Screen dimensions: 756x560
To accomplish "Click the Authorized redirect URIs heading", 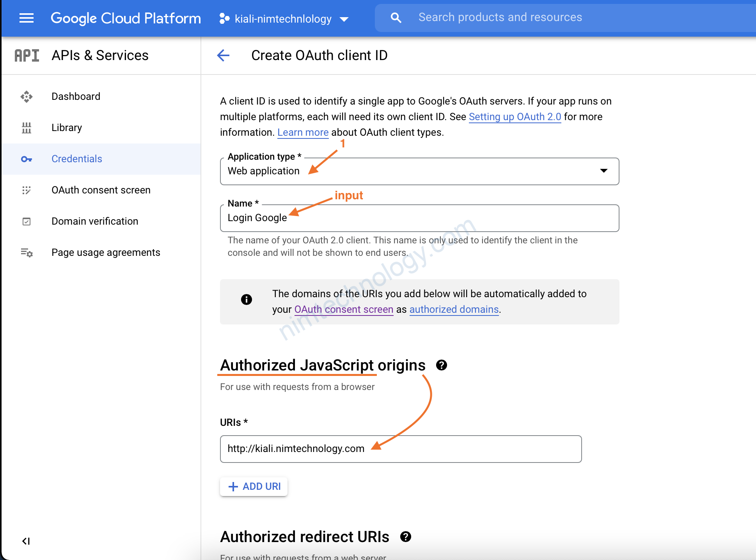I will coord(305,537).
